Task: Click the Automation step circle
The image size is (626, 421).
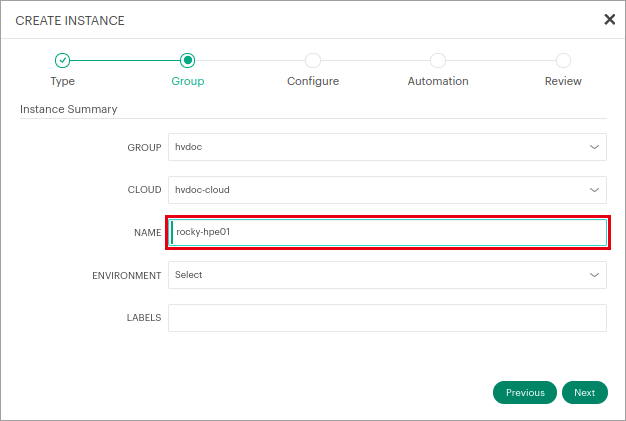Action: click(x=438, y=60)
